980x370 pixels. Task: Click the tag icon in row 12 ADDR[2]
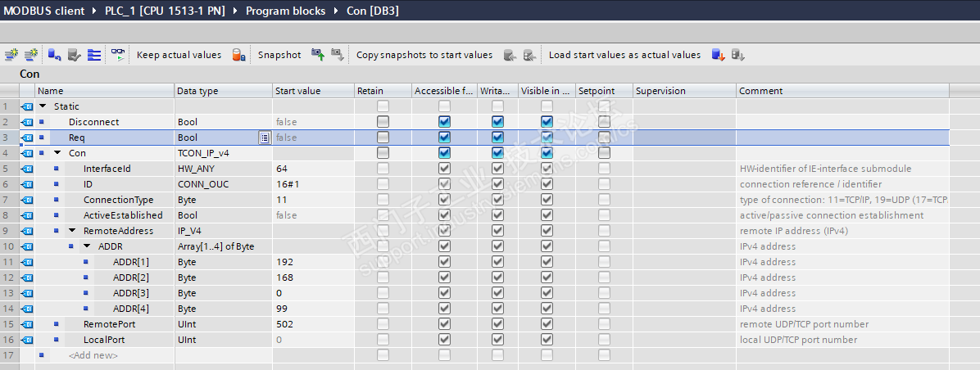pos(26,277)
